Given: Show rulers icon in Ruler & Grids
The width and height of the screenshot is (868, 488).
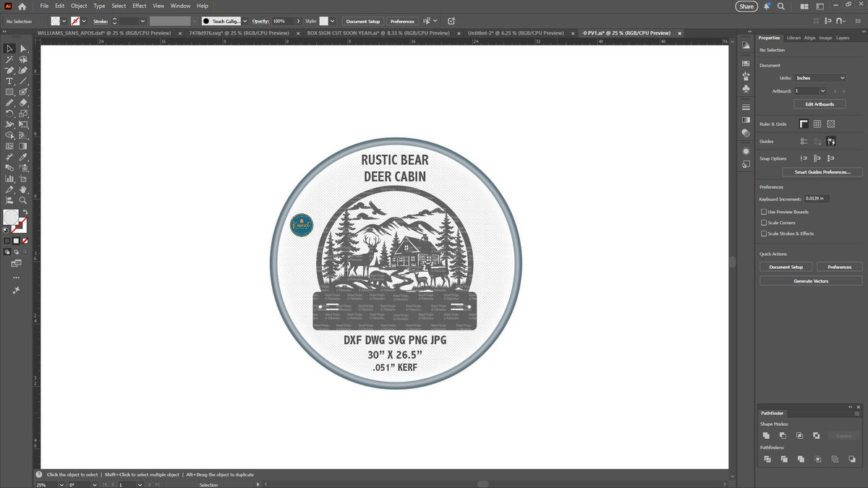Looking at the screenshot, I should 804,124.
